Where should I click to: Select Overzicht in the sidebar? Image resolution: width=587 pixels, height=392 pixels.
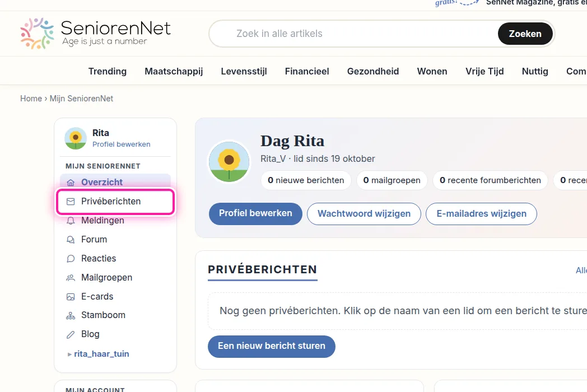[x=115, y=183]
